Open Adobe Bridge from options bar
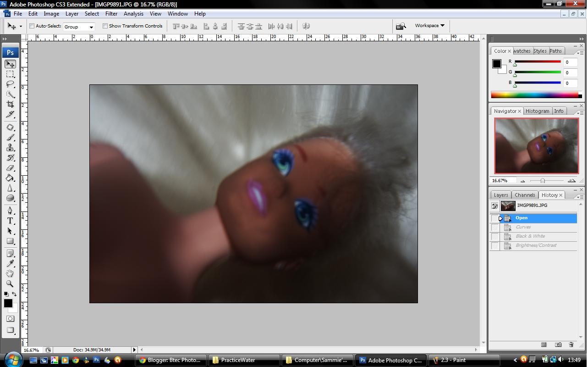 pos(401,26)
